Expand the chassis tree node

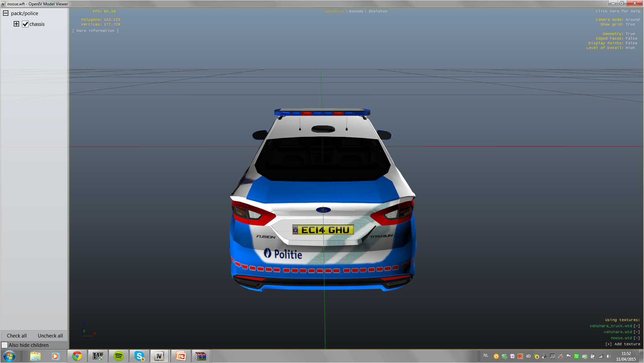(16, 24)
